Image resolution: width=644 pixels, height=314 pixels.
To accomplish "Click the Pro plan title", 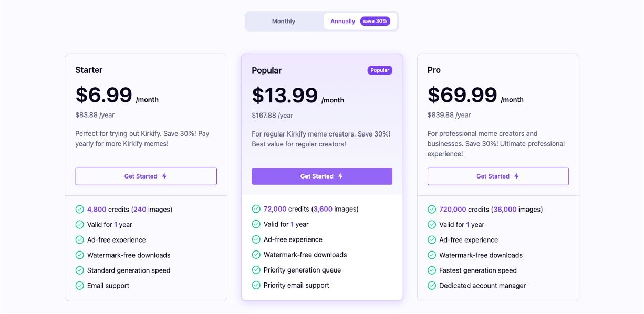I will pyautogui.click(x=434, y=70).
